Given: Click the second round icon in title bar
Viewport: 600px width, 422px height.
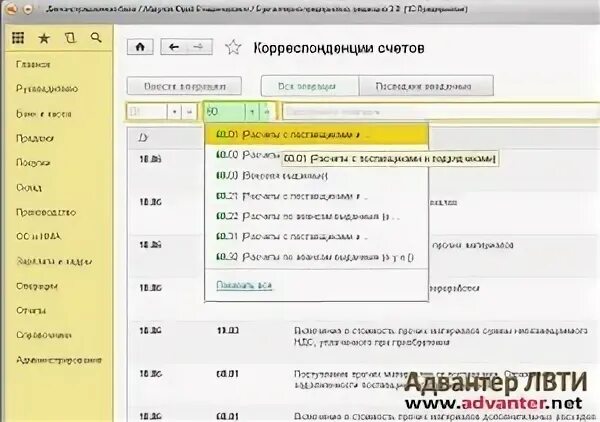Looking at the screenshot, I should pos(28,8).
